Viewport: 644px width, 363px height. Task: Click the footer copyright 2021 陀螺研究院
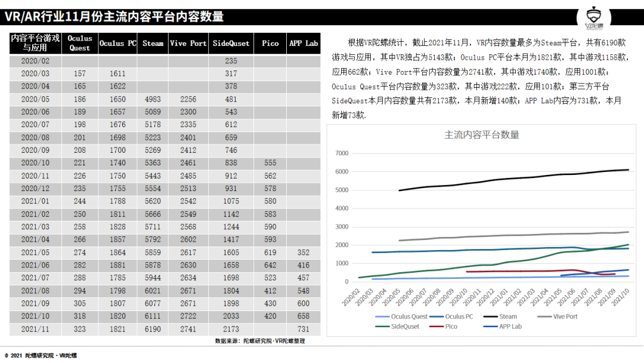pos(41,356)
